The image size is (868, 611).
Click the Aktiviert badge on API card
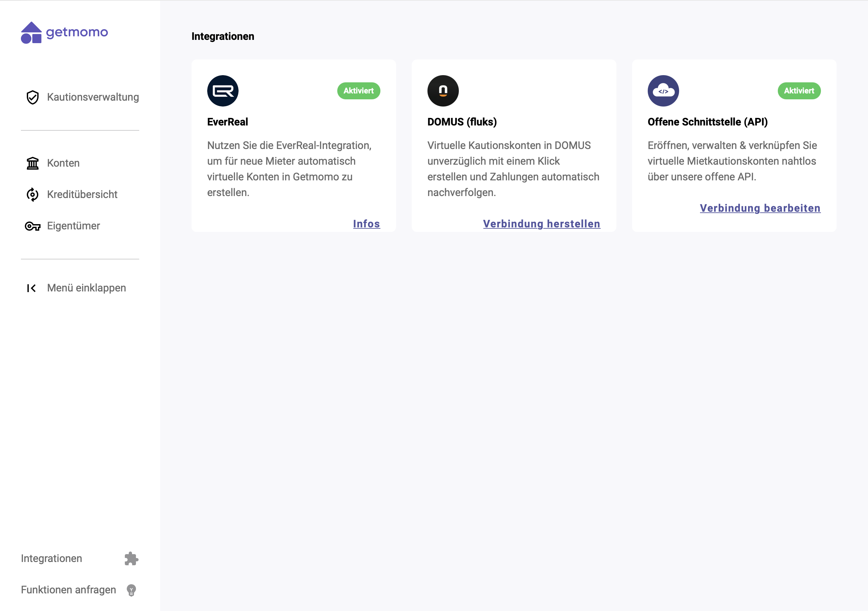799,91
